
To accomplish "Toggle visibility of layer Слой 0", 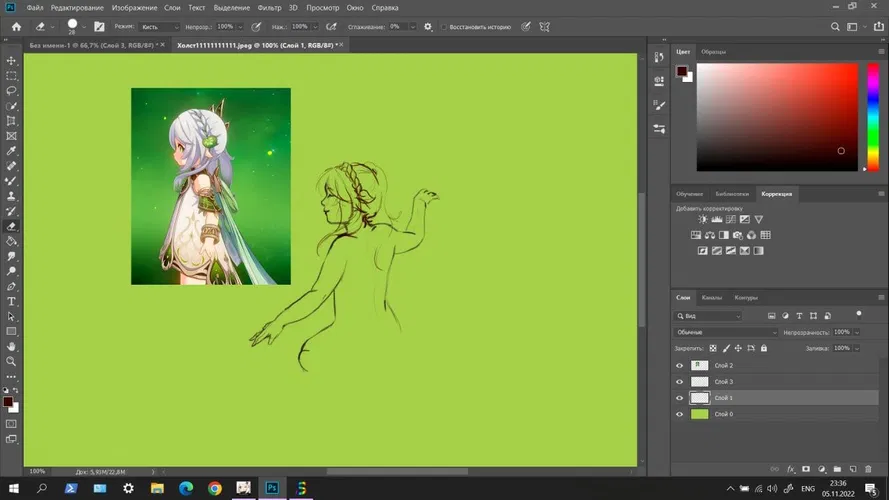I will (x=680, y=413).
